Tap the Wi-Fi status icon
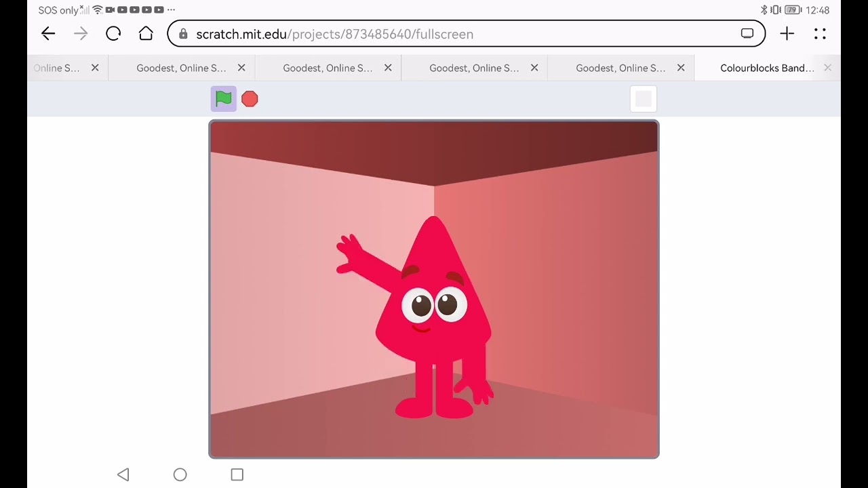 coord(97,10)
